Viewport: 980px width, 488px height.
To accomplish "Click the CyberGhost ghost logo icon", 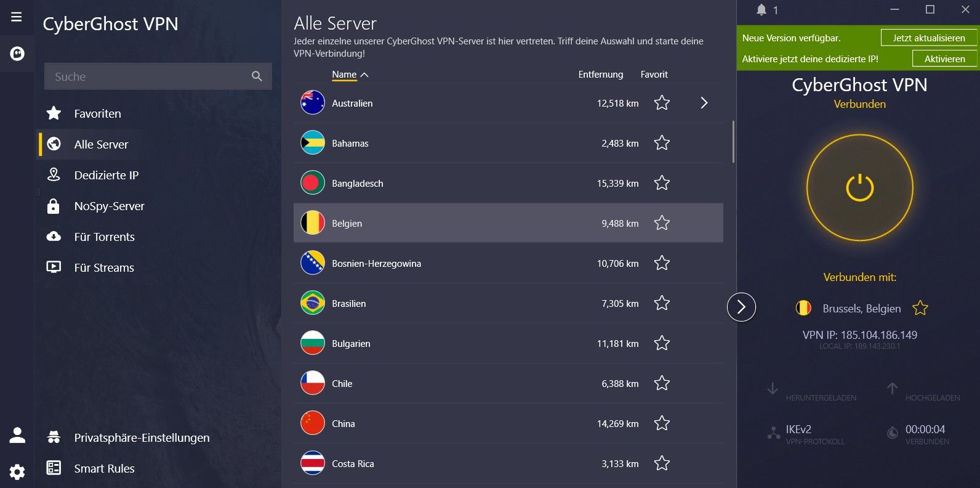I will tap(17, 54).
